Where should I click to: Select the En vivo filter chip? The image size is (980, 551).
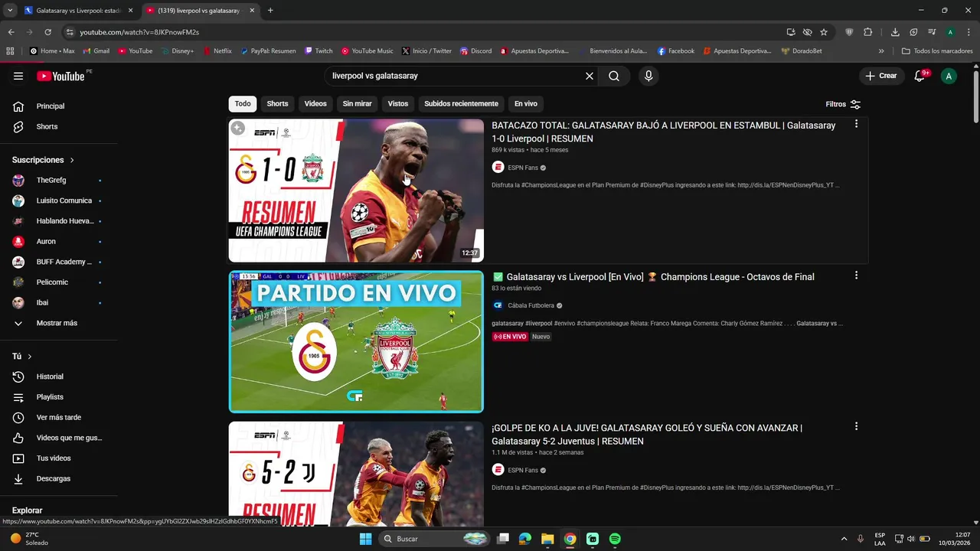point(525,104)
